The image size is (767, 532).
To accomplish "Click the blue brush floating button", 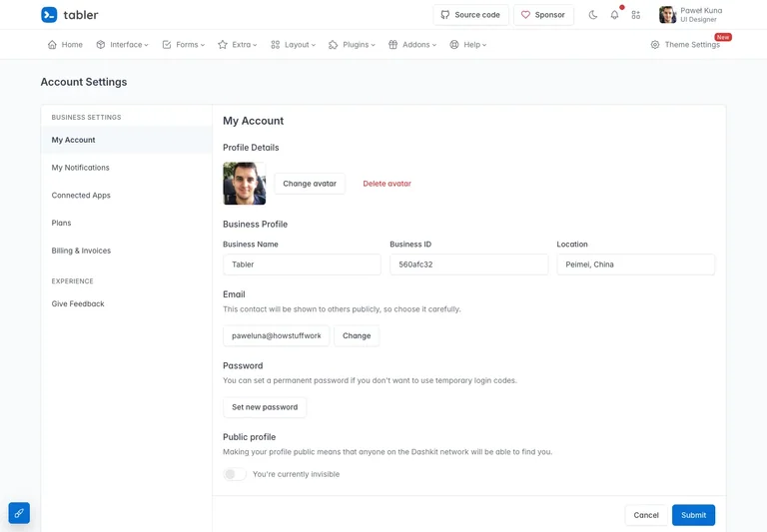I will point(19,513).
